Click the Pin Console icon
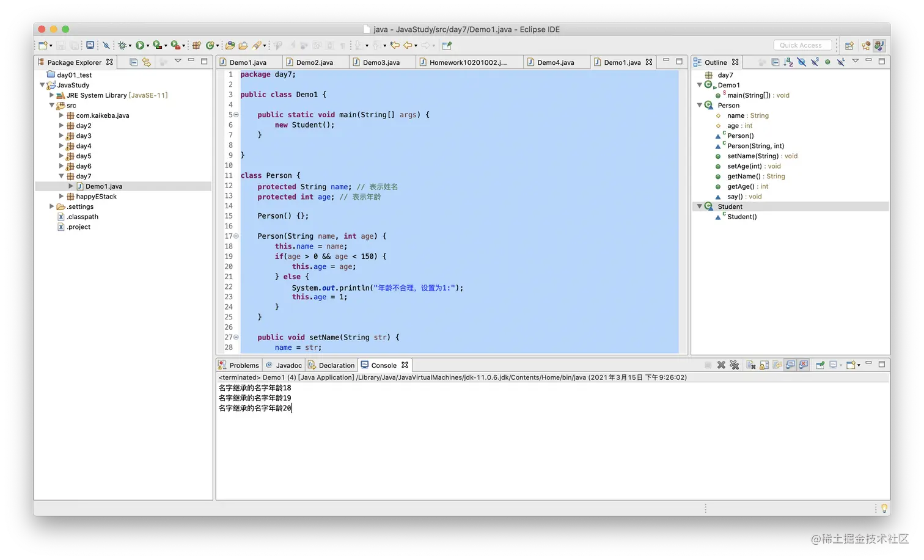The height and width of the screenshot is (560, 924). tap(820, 365)
